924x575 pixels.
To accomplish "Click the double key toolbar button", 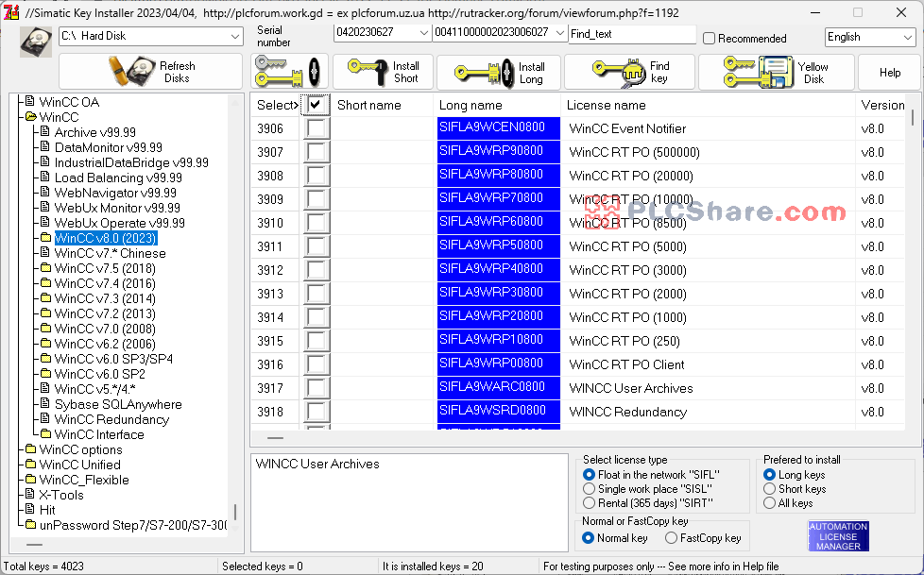I will (x=289, y=72).
